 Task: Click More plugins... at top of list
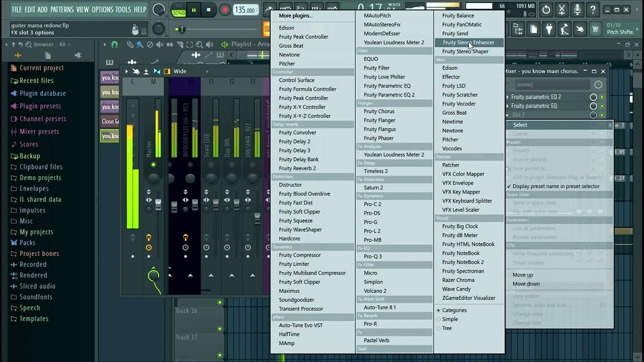click(x=295, y=16)
